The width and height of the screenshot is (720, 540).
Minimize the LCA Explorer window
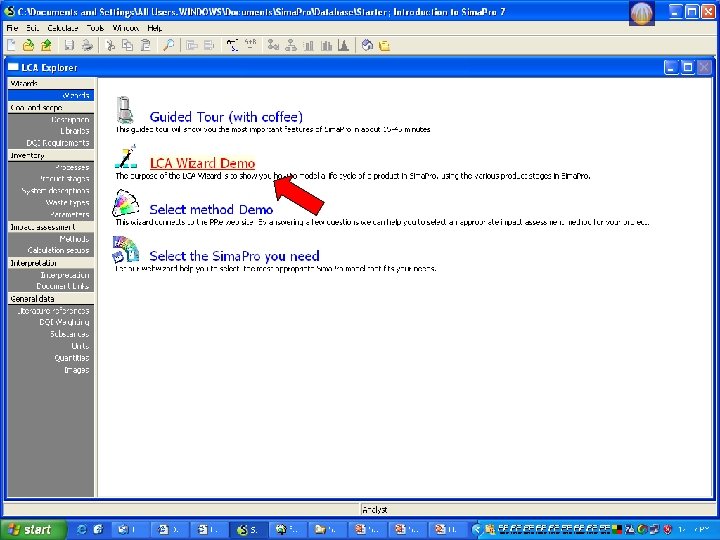(x=671, y=68)
